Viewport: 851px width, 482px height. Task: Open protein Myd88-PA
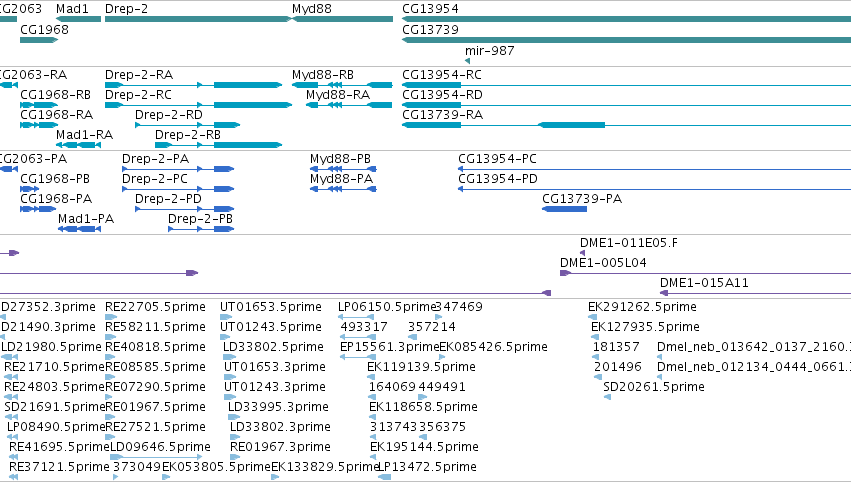click(x=343, y=189)
